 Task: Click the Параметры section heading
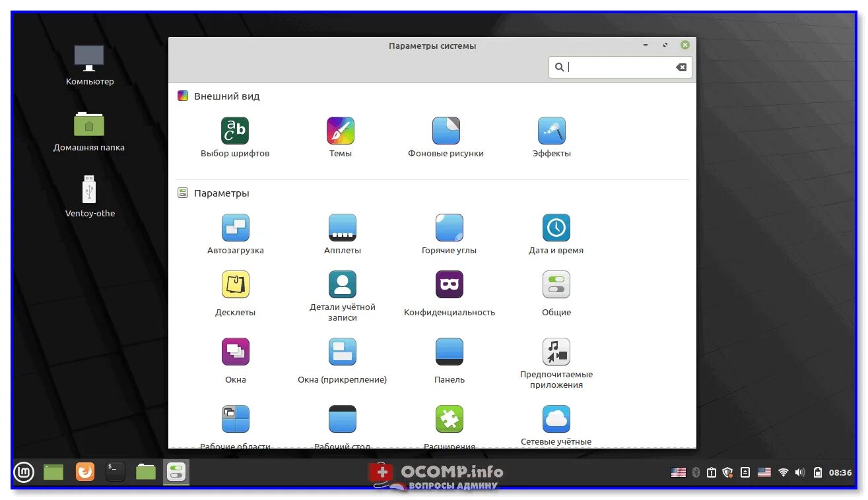tap(221, 193)
